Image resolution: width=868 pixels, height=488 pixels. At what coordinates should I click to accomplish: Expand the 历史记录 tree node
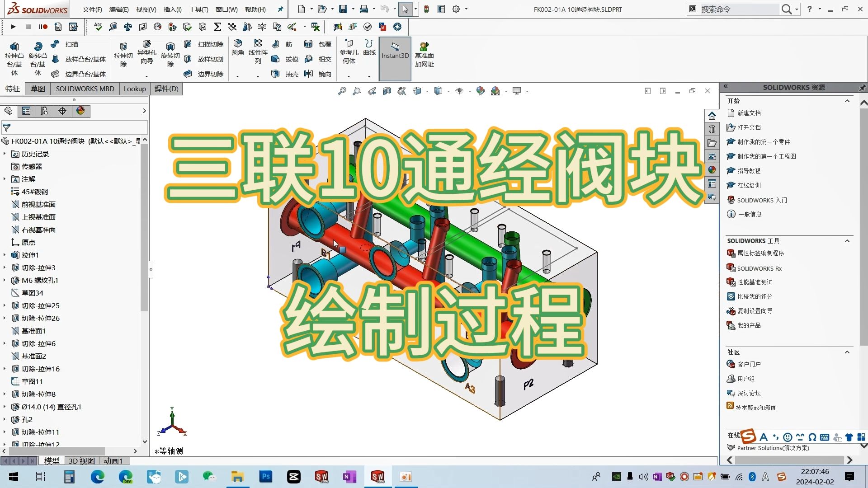point(5,154)
